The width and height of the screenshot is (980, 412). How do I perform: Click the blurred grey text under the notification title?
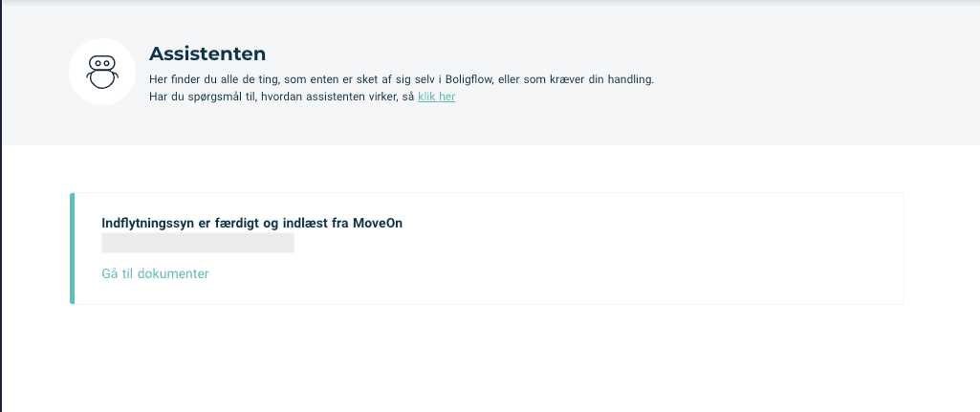point(198,243)
